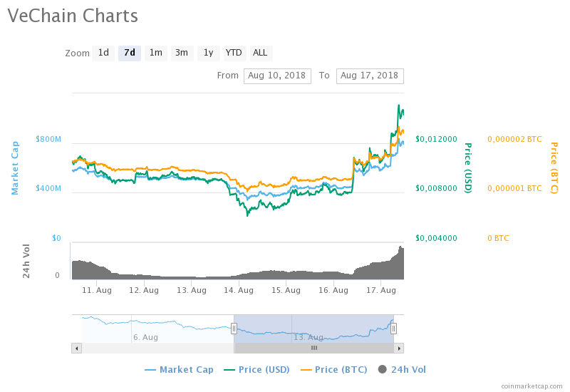Grab the right navigator range handle
The width and height of the screenshot is (570, 392).
(393, 329)
